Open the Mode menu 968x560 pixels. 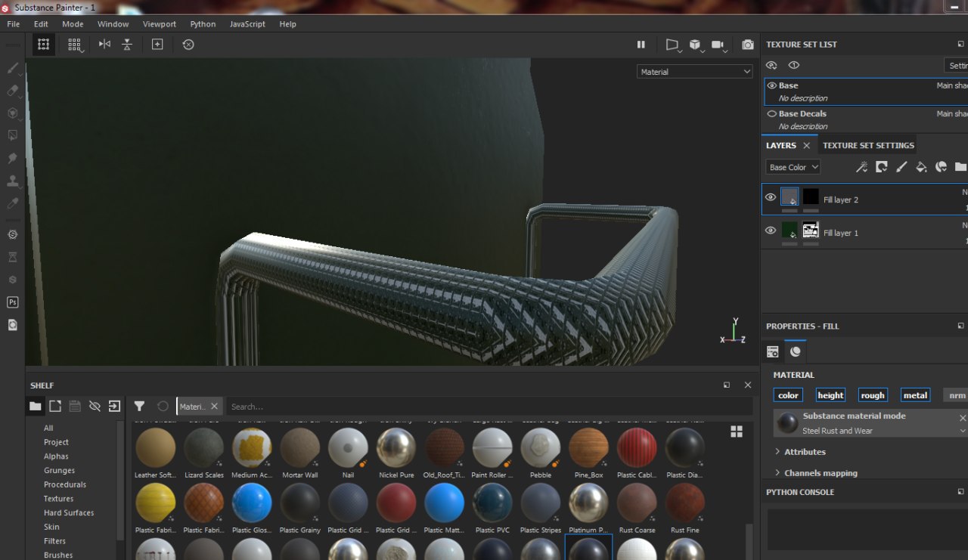pyautogui.click(x=73, y=24)
